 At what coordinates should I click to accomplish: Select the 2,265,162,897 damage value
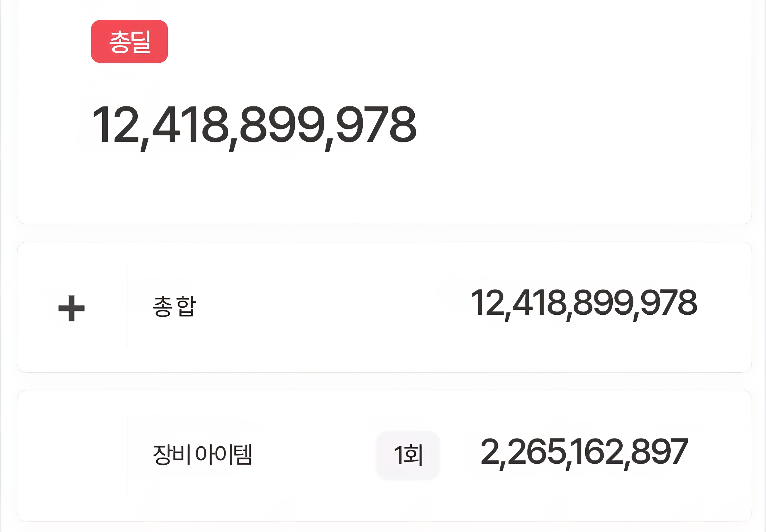tap(584, 452)
